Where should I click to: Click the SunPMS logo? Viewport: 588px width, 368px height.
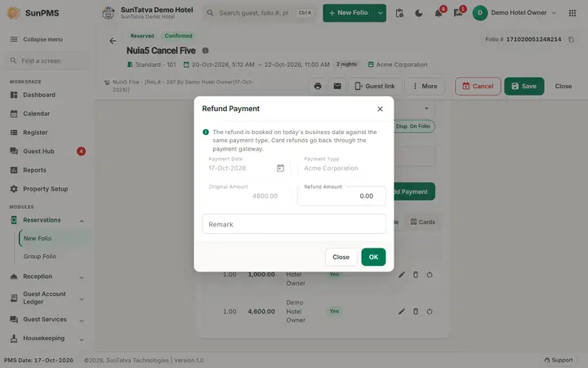coord(33,13)
